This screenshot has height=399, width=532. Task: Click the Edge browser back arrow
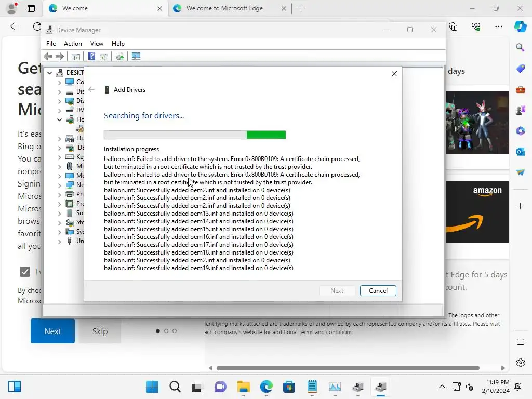14,26
